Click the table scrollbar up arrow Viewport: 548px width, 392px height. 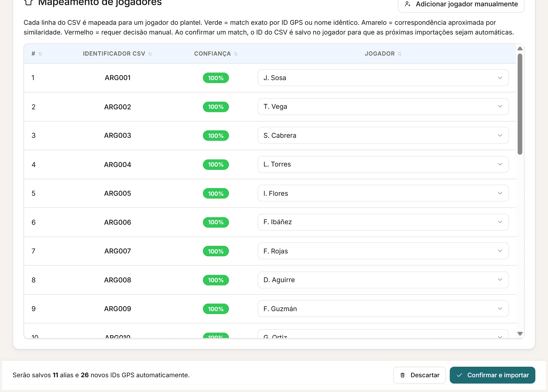(x=520, y=48)
